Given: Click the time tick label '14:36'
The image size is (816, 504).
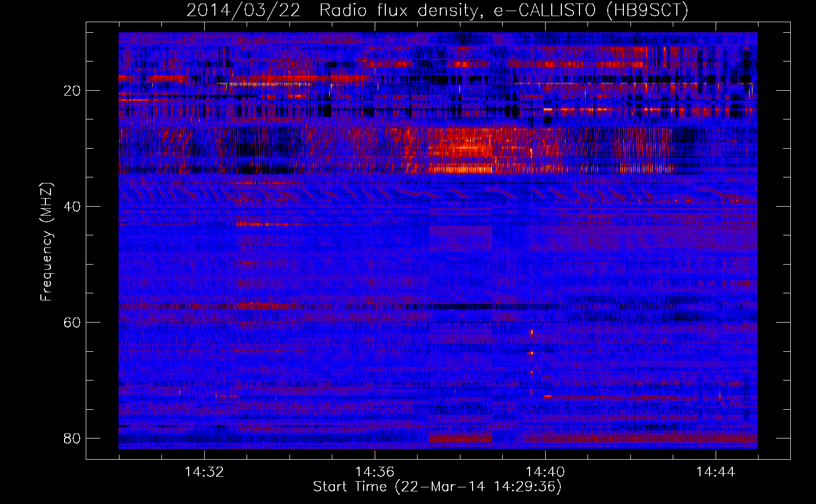Looking at the screenshot, I should [x=375, y=472].
